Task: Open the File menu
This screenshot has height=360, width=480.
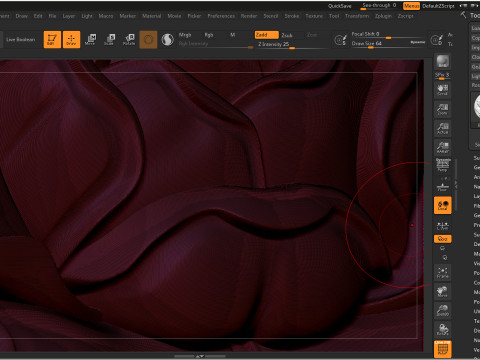Action: click(x=52, y=16)
